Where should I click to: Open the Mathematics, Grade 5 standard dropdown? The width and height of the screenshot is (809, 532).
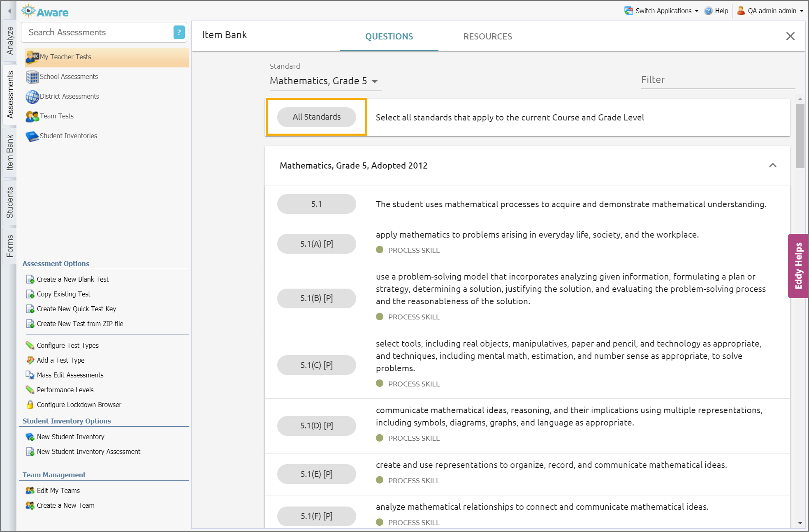325,81
